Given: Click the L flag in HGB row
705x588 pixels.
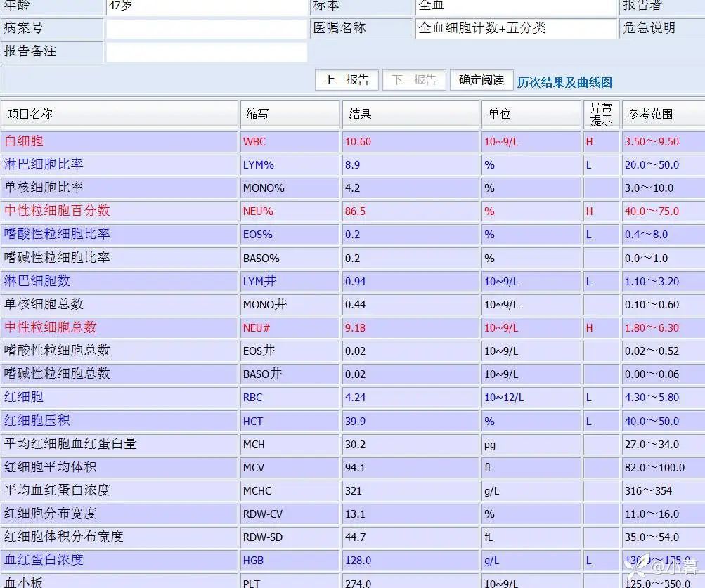Looking at the screenshot, I should 588,561.
